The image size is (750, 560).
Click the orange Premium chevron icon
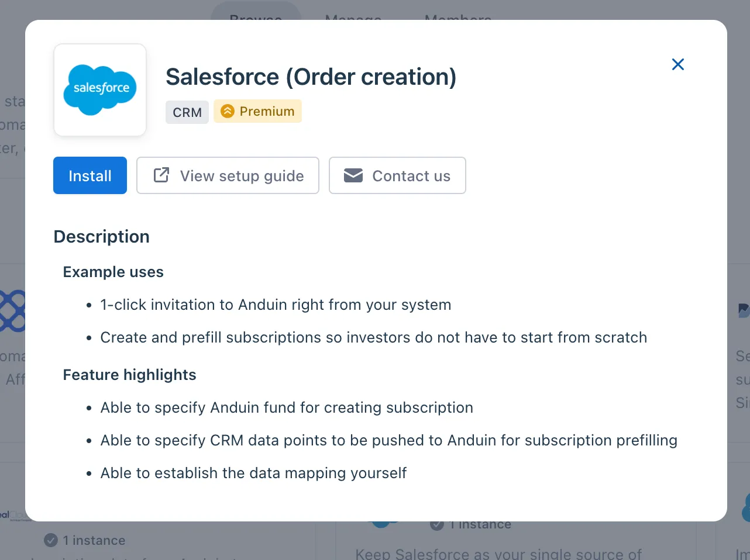click(x=228, y=111)
